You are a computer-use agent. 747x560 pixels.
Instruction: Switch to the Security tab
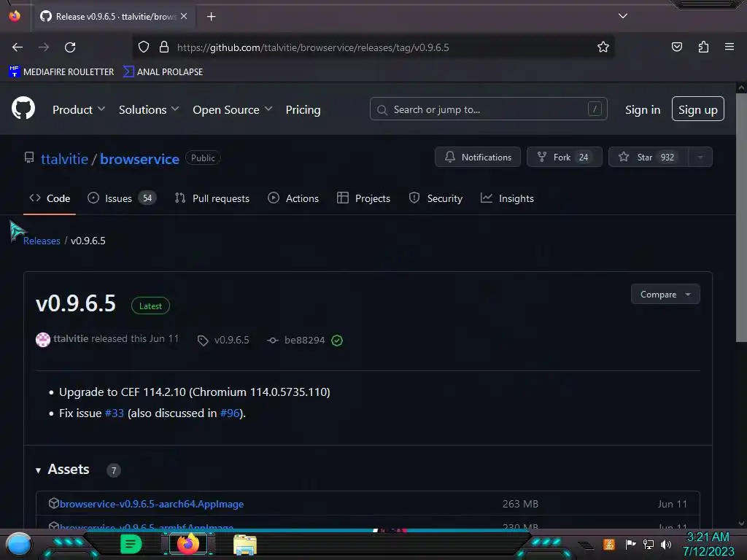436,198
